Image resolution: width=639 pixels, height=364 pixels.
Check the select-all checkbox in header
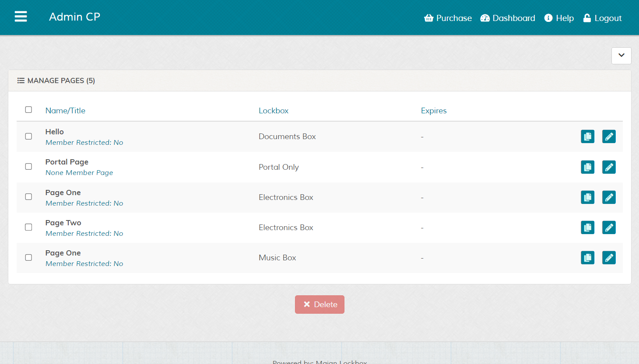pos(28,110)
